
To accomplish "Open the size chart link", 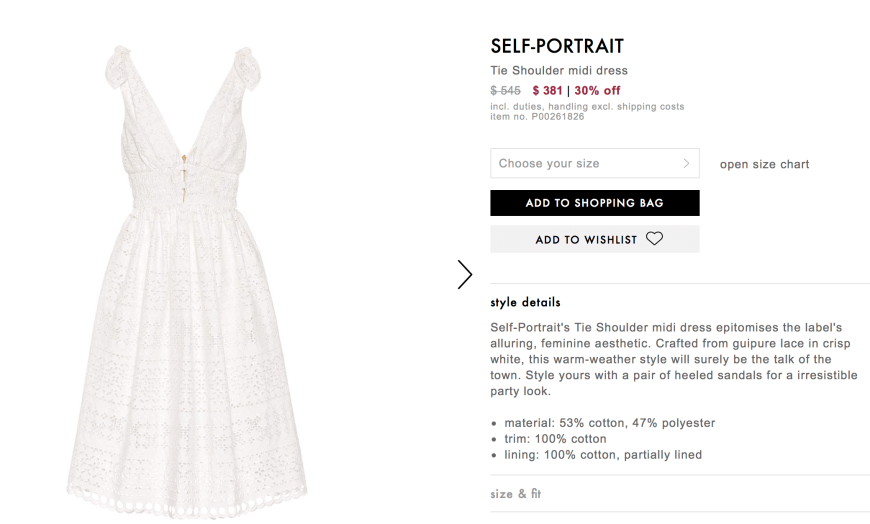I will click(764, 164).
